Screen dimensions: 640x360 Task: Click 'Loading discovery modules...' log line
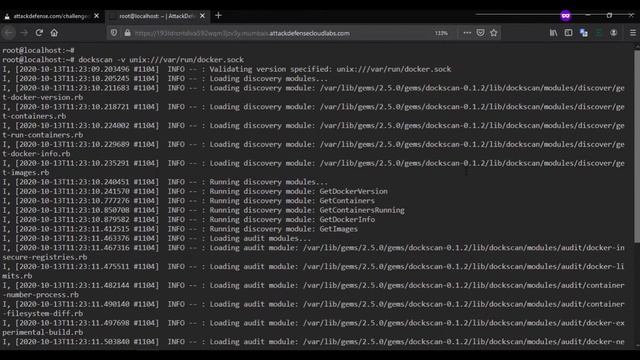[x=165, y=78]
